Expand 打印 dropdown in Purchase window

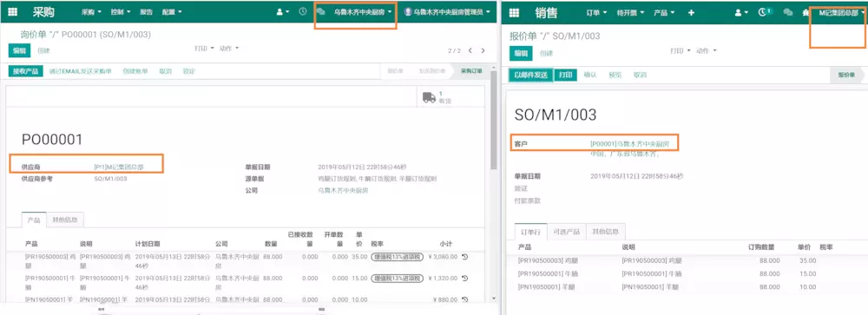pyautogui.click(x=204, y=49)
